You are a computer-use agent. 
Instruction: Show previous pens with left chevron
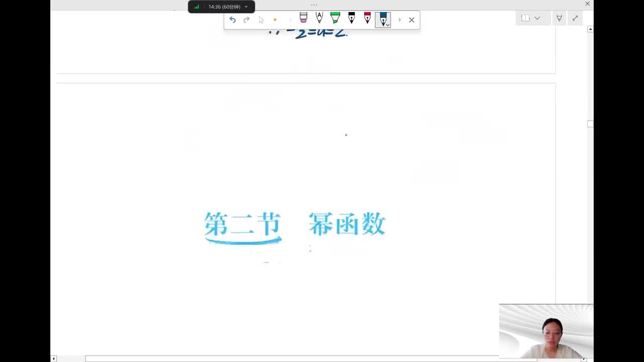[x=290, y=20]
